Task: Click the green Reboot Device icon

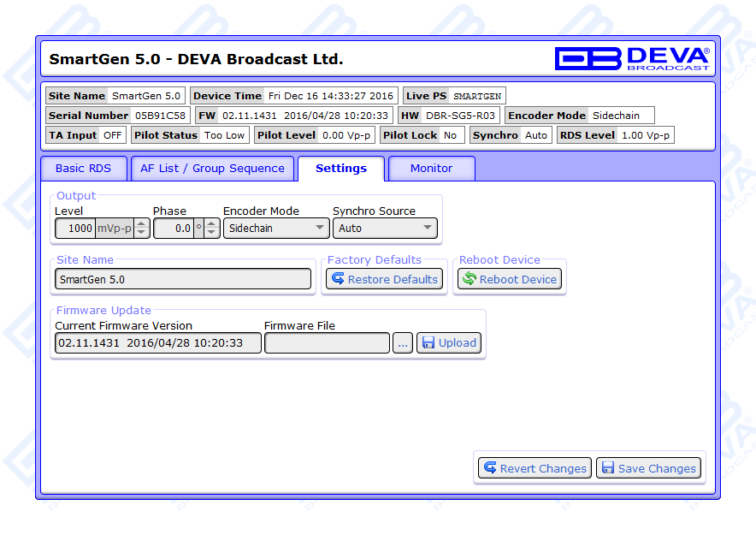Action: [x=469, y=279]
